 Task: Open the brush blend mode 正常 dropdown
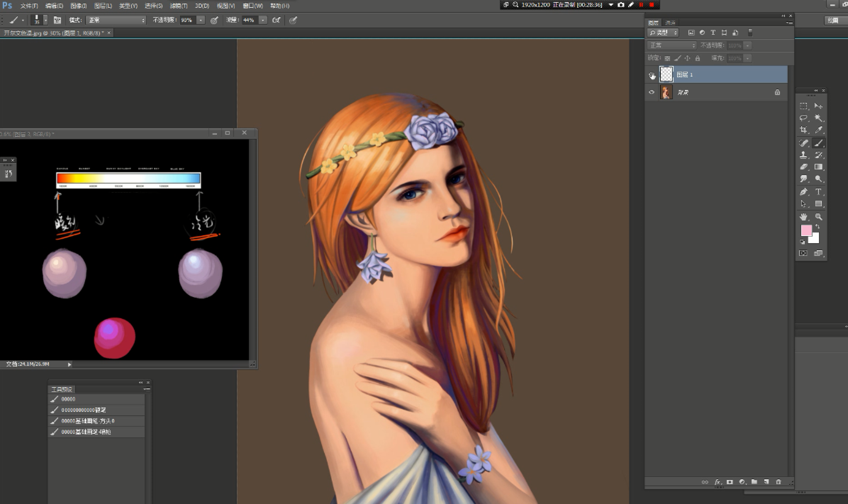pyautogui.click(x=116, y=20)
